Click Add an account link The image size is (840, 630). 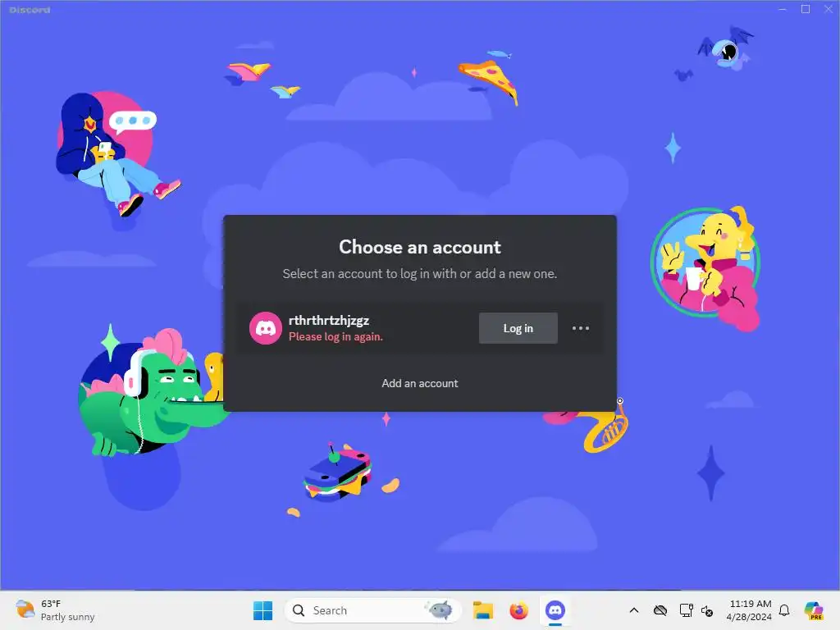coord(419,384)
